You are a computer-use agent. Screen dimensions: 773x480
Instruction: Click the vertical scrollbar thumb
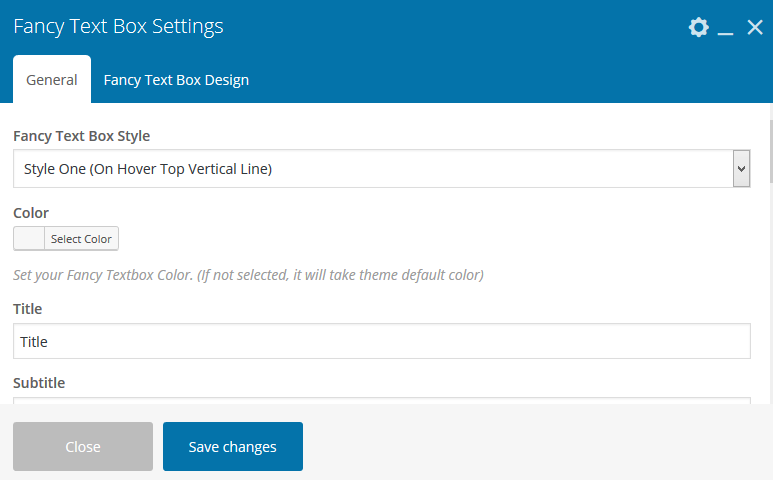(769, 150)
